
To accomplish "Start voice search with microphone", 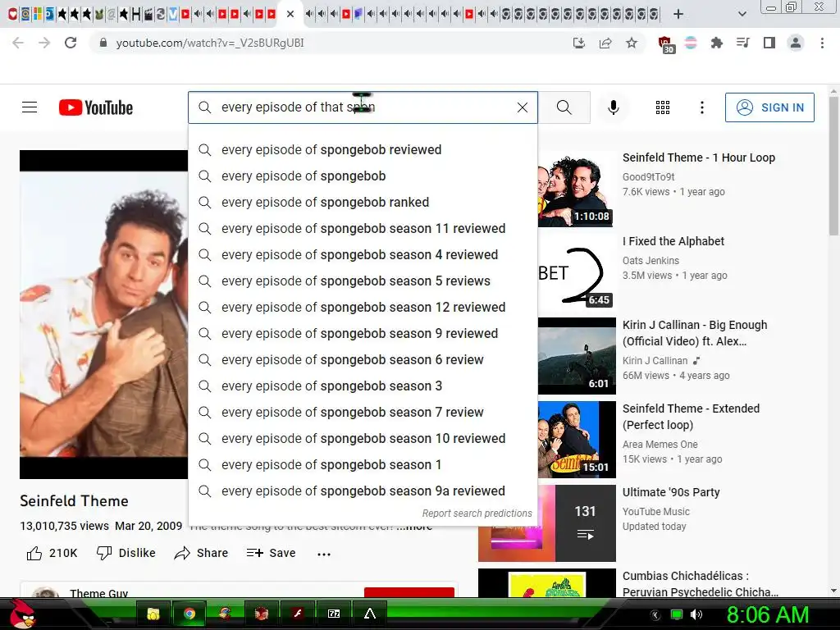I will pyautogui.click(x=614, y=107).
